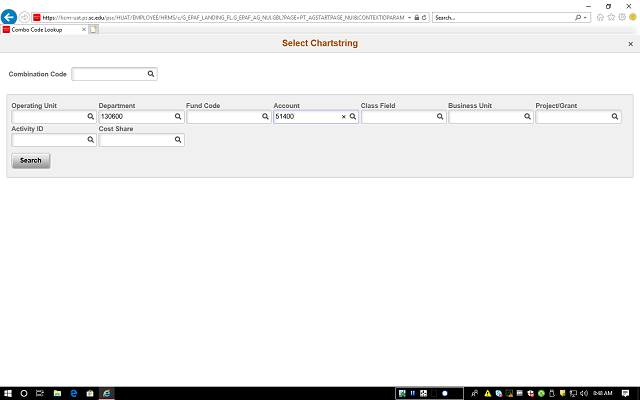Click the system clock in the tray
Screen dimensions: 640x400
click(602, 393)
